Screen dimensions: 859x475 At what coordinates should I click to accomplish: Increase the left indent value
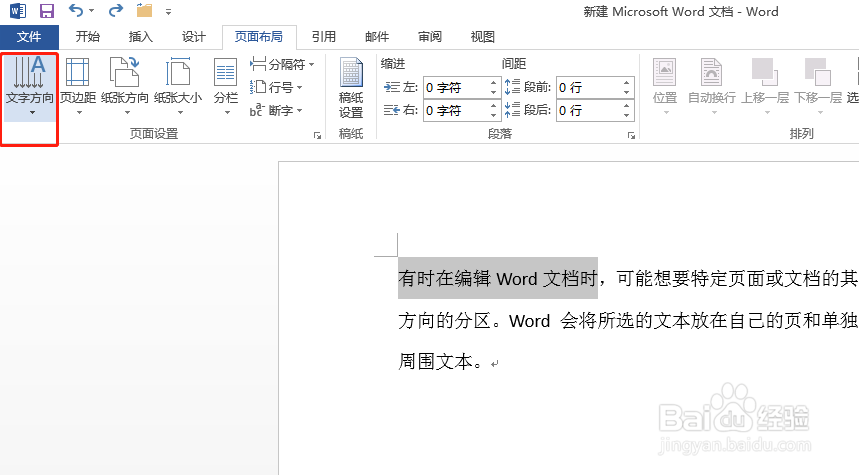494,83
